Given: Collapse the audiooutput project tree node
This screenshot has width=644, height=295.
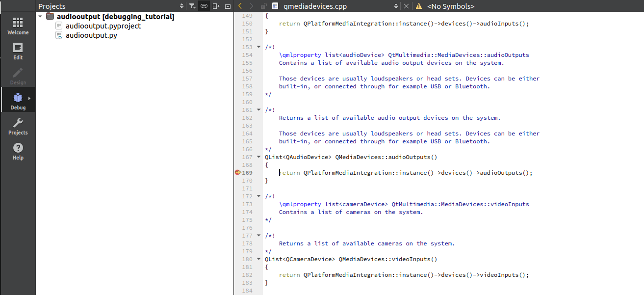Looking at the screenshot, I should tap(40, 16).
